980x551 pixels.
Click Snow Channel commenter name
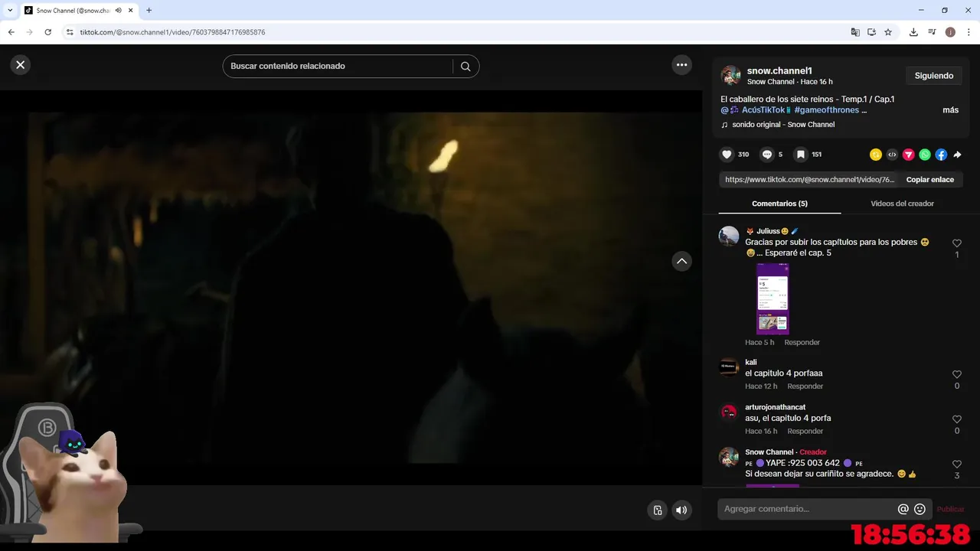pos(769,452)
